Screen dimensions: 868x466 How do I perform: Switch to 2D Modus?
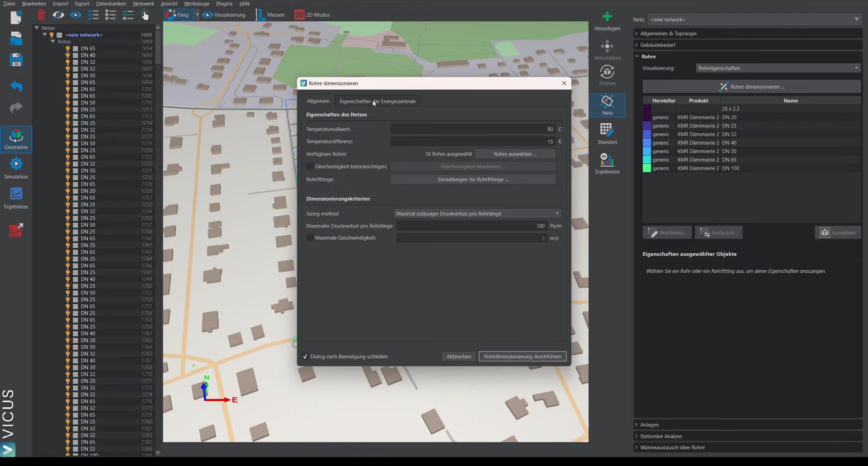pyautogui.click(x=312, y=15)
